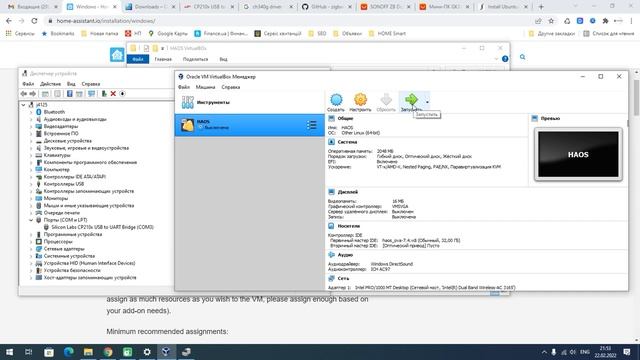Show hidden system tray icons chevron

click(x=544, y=352)
